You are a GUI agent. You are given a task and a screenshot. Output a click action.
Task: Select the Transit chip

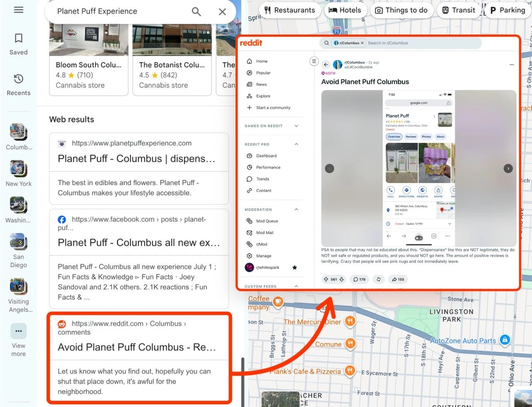(x=458, y=10)
